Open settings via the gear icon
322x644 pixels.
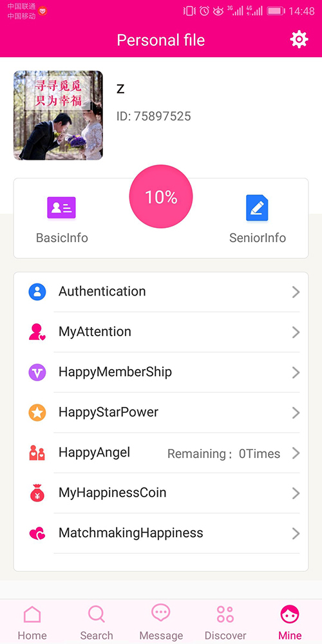tap(299, 39)
